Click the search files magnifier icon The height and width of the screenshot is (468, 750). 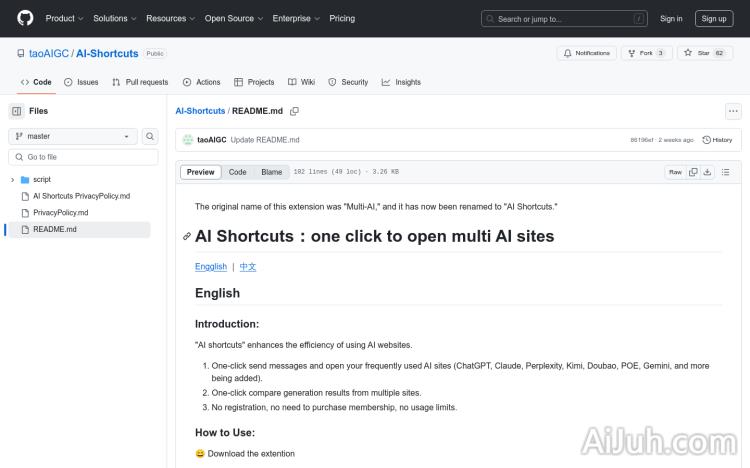point(150,136)
